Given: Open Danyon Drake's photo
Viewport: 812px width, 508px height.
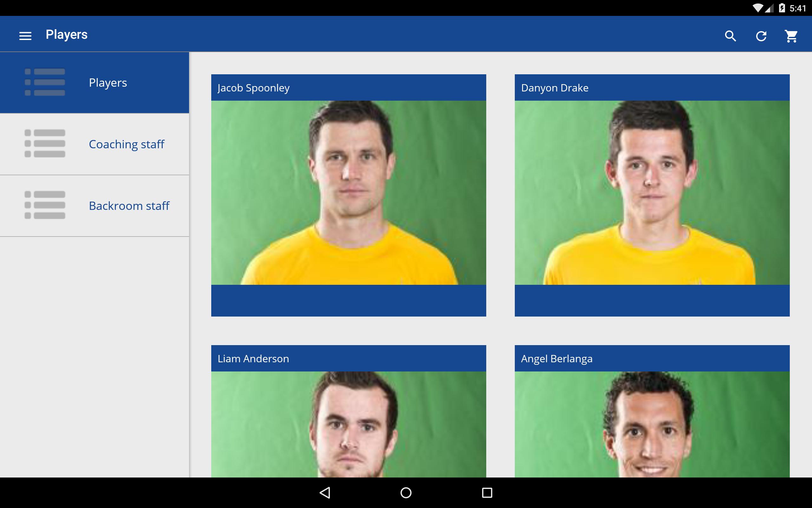Looking at the screenshot, I should 652,192.
